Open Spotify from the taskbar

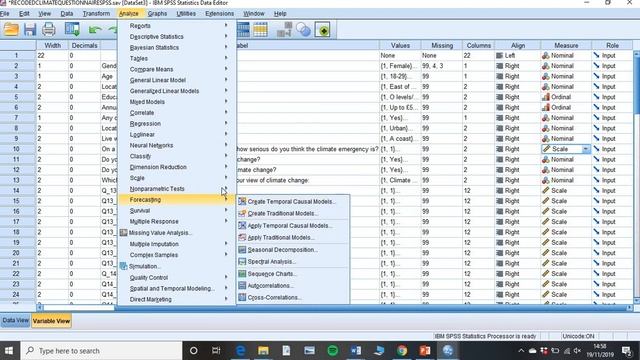point(333,351)
